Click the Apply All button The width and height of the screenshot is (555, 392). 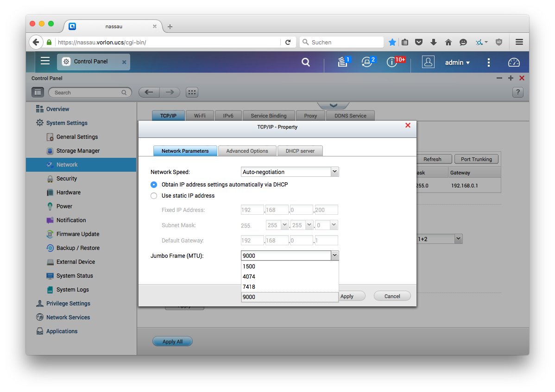[x=172, y=342]
